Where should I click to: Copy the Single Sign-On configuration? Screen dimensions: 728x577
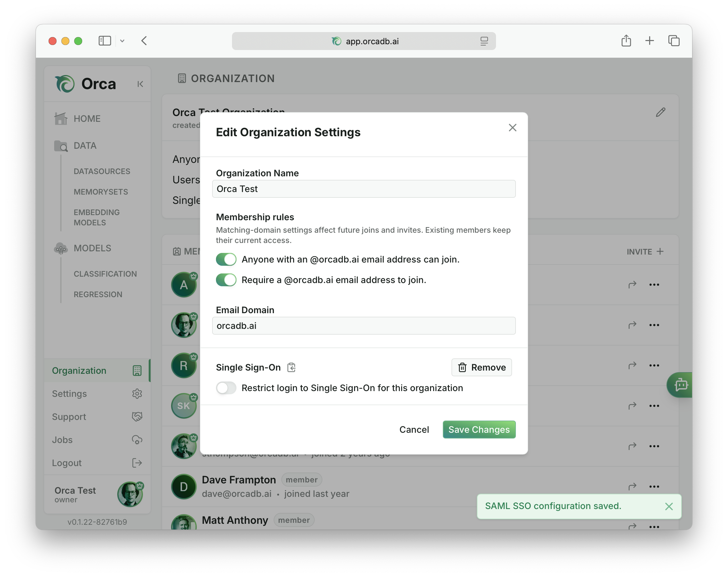click(x=292, y=367)
